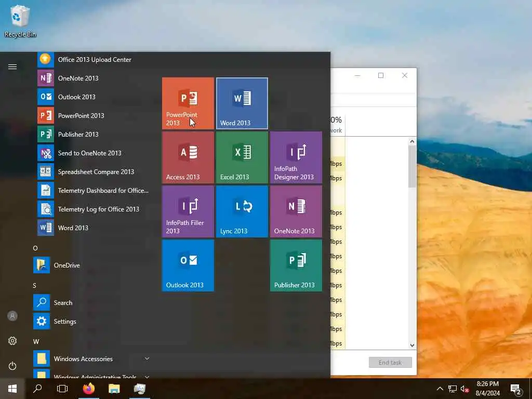This screenshot has height=399, width=532.
Task: Open Search in the app list
Action: coord(92,303)
